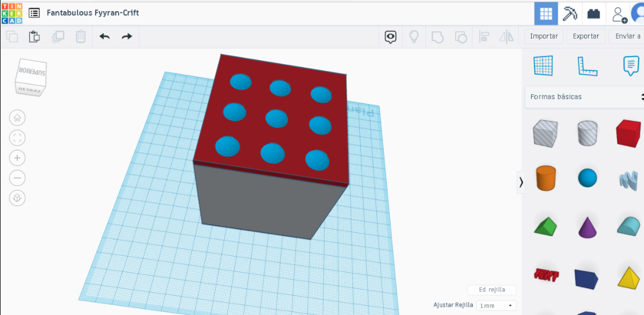Viewport: 644px width, 315px height.
Task: Open the designs list icon
Action: point(34,13)
